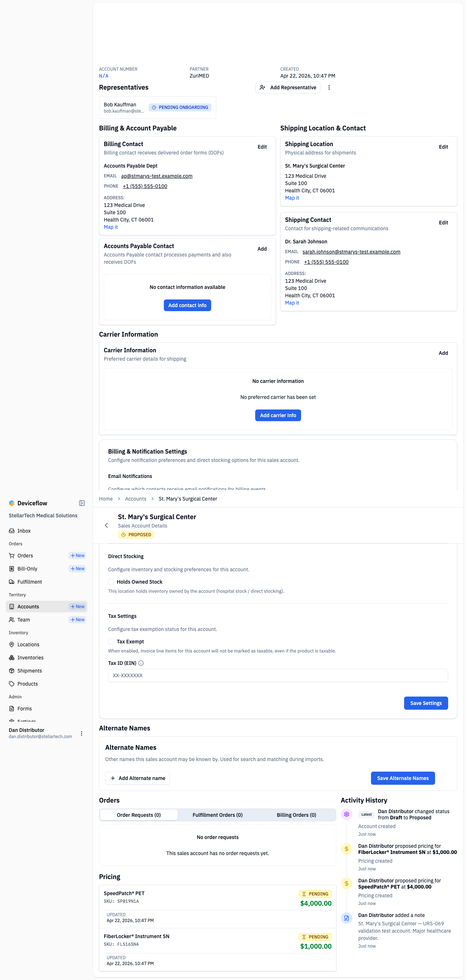Viewport: 466px width, 980px height.
Task: Select Bob Kauffman representative card
Action: coord(157,107)
